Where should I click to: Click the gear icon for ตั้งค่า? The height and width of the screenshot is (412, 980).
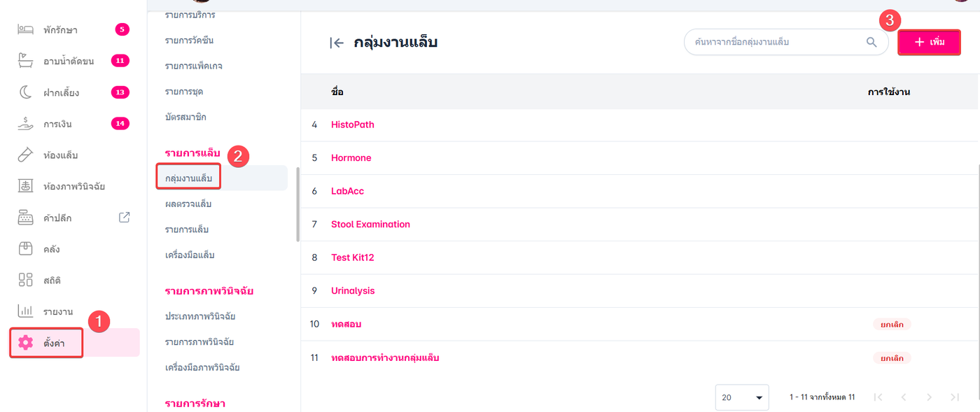[x=26, y=343]
